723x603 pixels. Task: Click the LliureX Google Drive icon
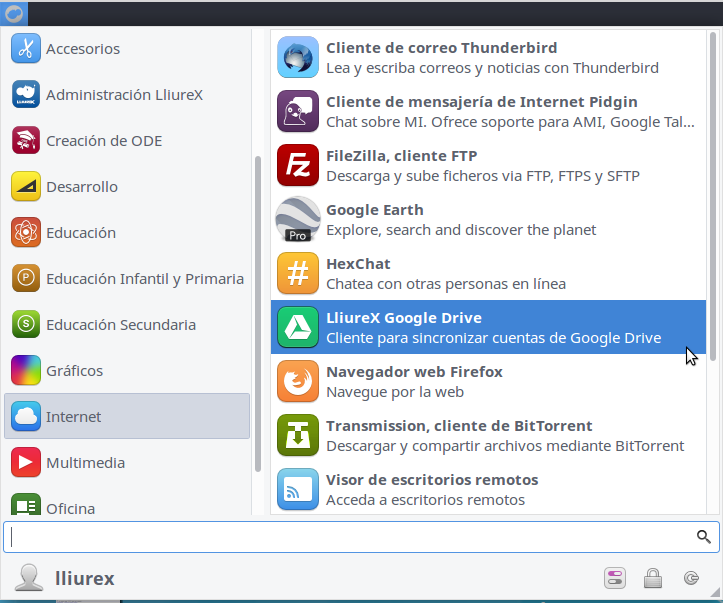[x=297, y=327]
